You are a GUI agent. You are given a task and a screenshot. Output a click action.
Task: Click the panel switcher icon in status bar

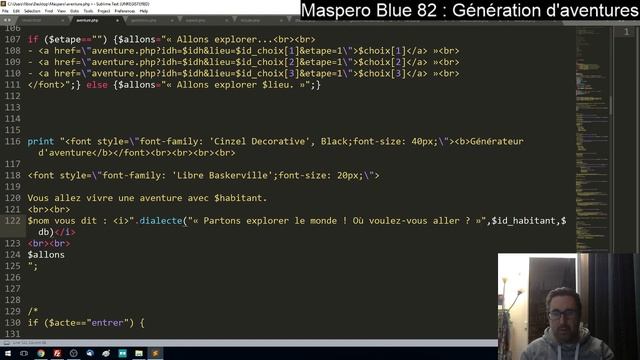[7, 343]
